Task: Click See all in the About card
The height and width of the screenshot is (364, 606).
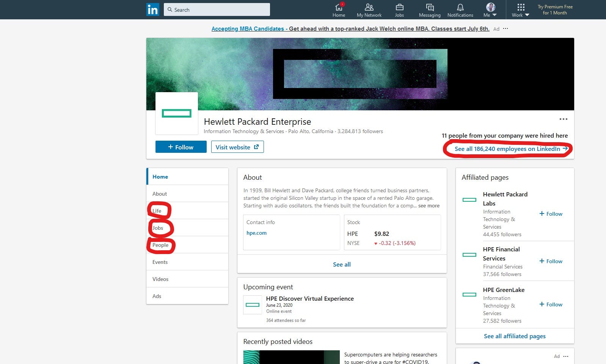Action: tap(342, 264)
